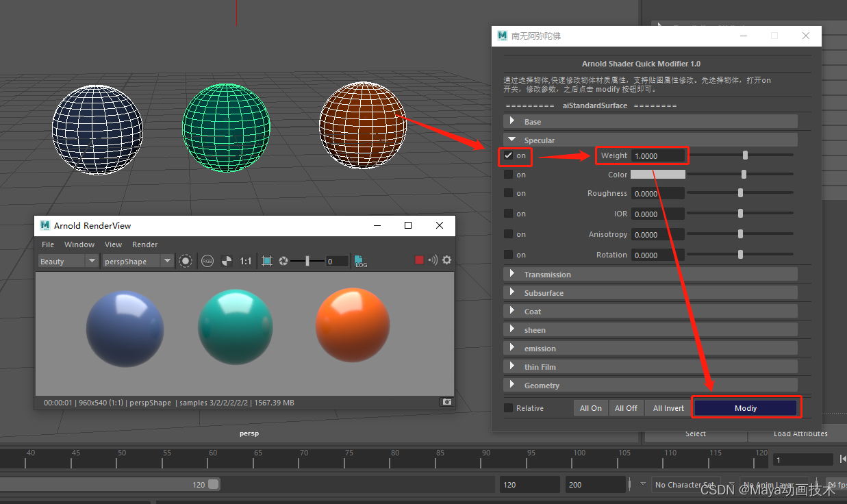Enable the IOR on checkbox
This screenshot has width=847, height=504.
pos(508,214)
